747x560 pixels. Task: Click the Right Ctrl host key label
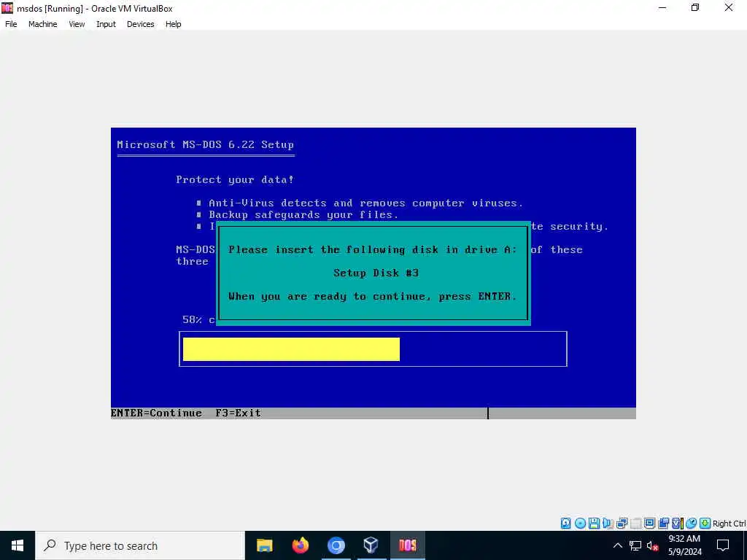[x=729, y=524]
